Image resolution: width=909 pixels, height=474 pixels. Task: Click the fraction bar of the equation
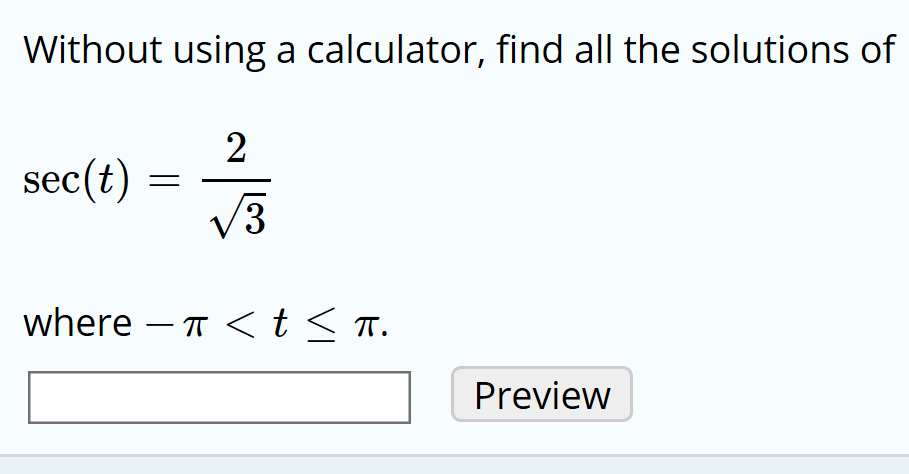237,180
